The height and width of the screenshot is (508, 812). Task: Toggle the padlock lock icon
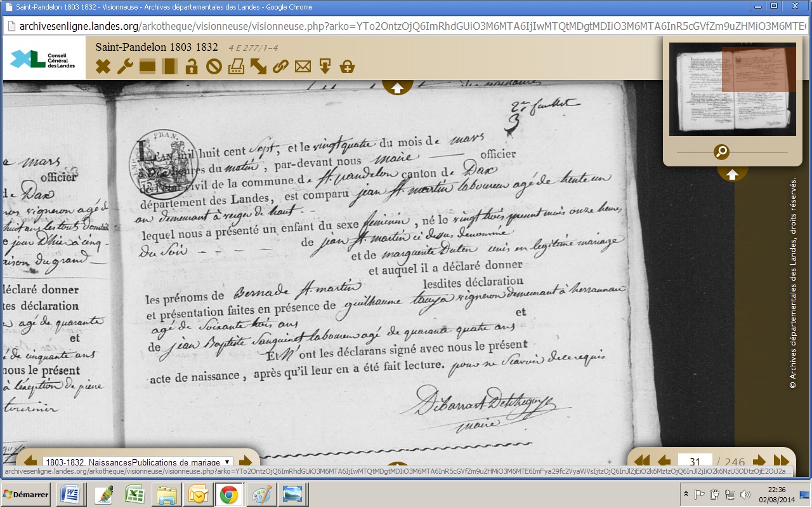coord(192,66)
